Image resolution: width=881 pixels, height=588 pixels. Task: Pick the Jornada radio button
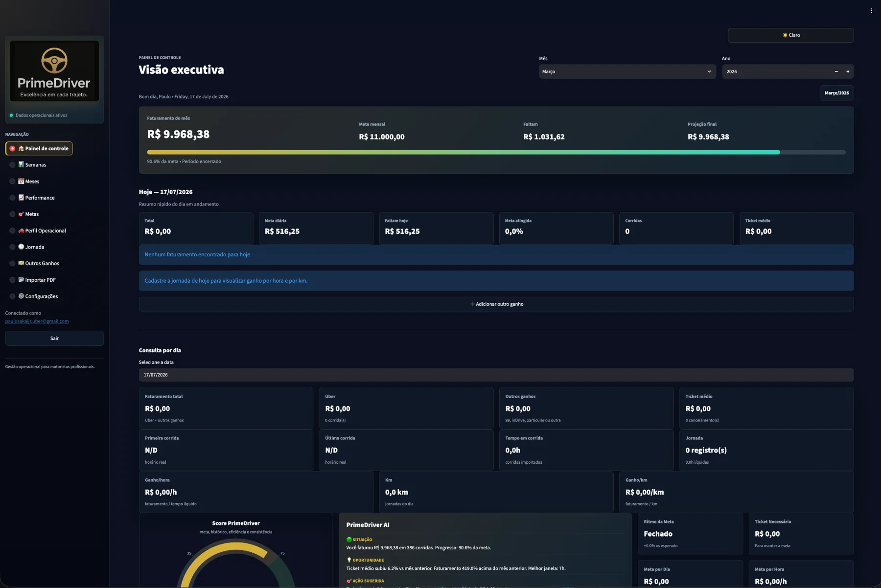pyautogui.click(x=12, y=247)
